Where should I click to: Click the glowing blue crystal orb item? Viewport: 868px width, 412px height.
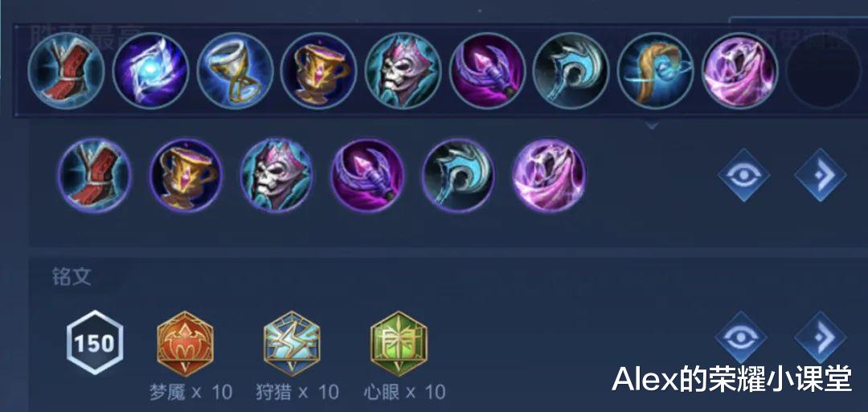(x=150, y=70)
